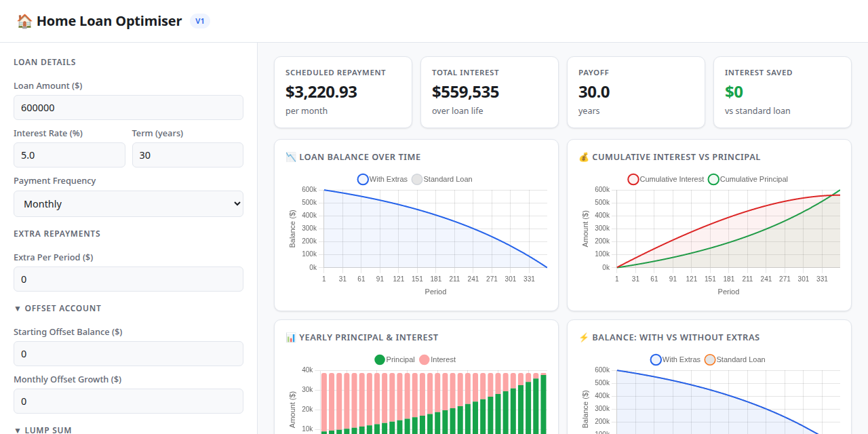Click the Loan Balance Over Time chart area
This screenshot has width=868, height=434.
tap(435, 229)
